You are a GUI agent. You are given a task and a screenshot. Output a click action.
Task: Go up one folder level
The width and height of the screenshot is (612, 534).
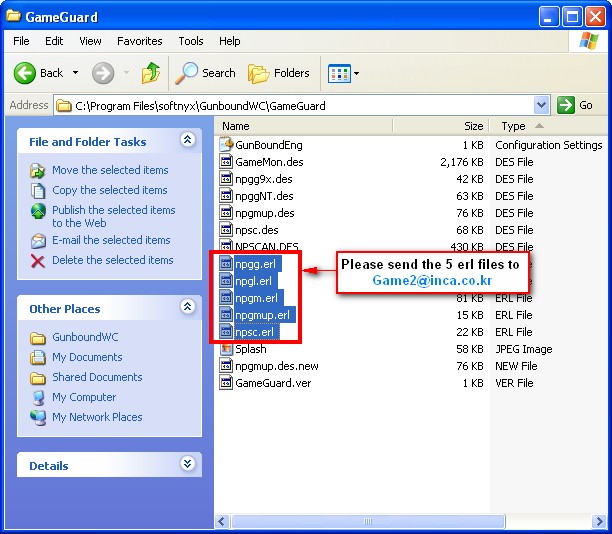[x=151, y=73]
